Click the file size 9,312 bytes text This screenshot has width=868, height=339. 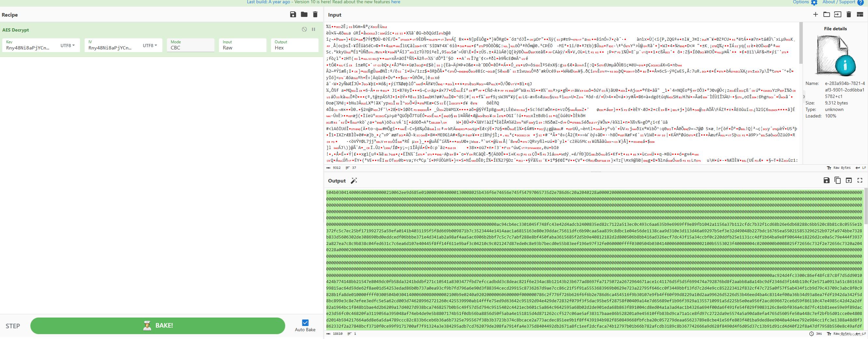click(836, 103)
